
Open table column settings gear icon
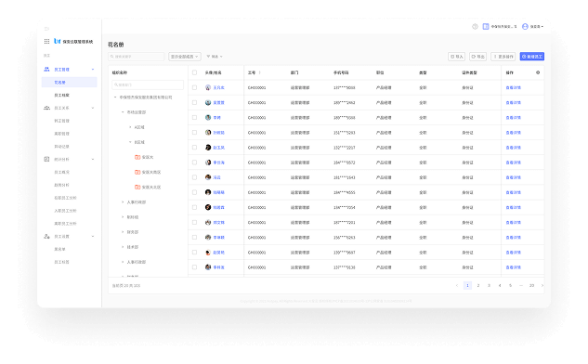point(538,72)
